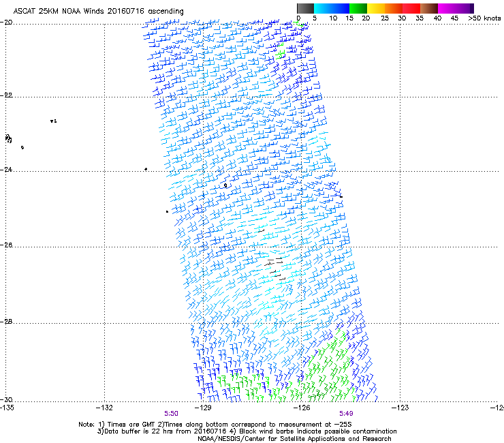
Task: Click the island dot at -24 left of swath
Action: pos(146,169)
